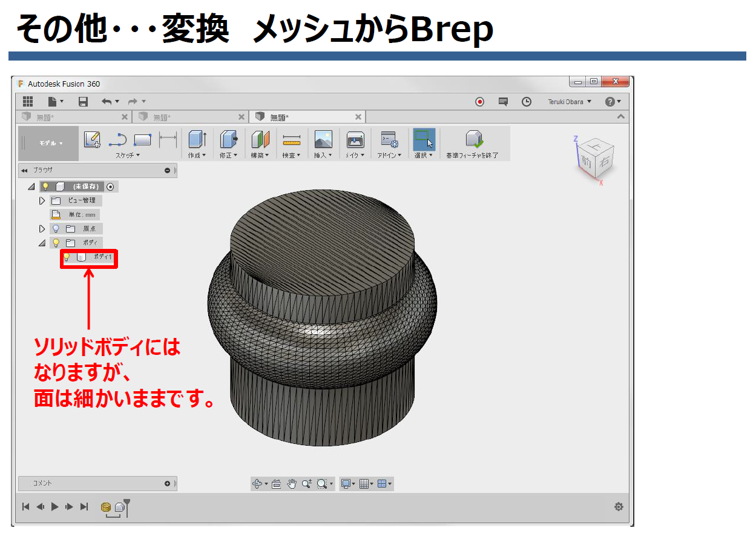Open the Display Settings monitor dropdown
This screenshot has height=542, width=756.
coord(349,484)
